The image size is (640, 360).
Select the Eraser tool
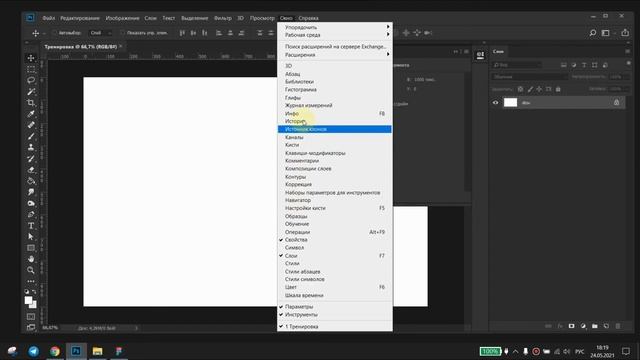31,170
